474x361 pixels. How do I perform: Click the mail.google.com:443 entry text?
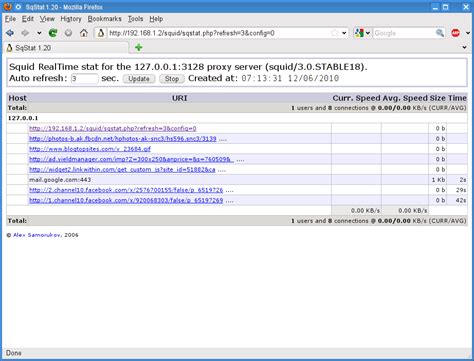click(x=60, y=180)
